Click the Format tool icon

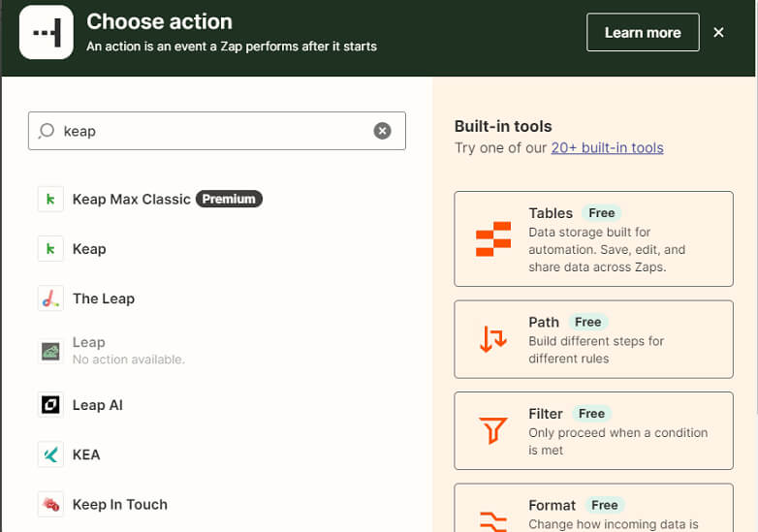pos(493,522)
